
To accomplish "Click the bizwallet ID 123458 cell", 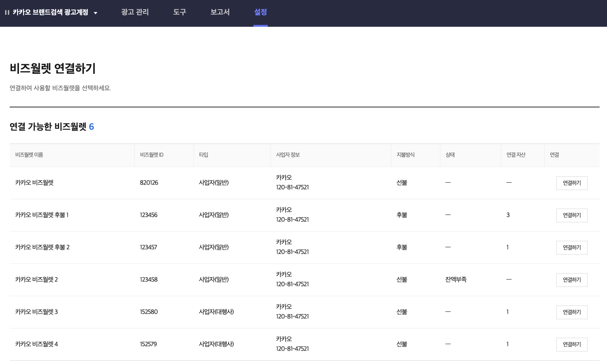I will point(149,280).
